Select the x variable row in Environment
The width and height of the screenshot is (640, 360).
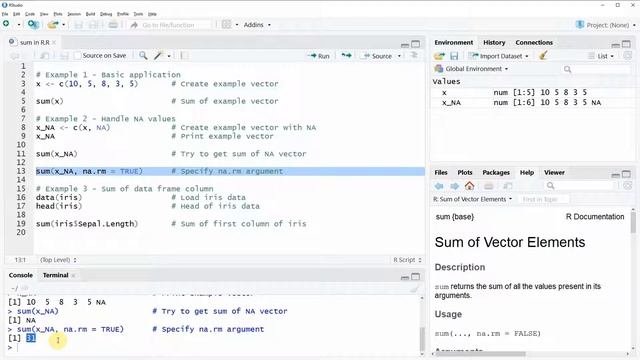(x=533, y=92)
